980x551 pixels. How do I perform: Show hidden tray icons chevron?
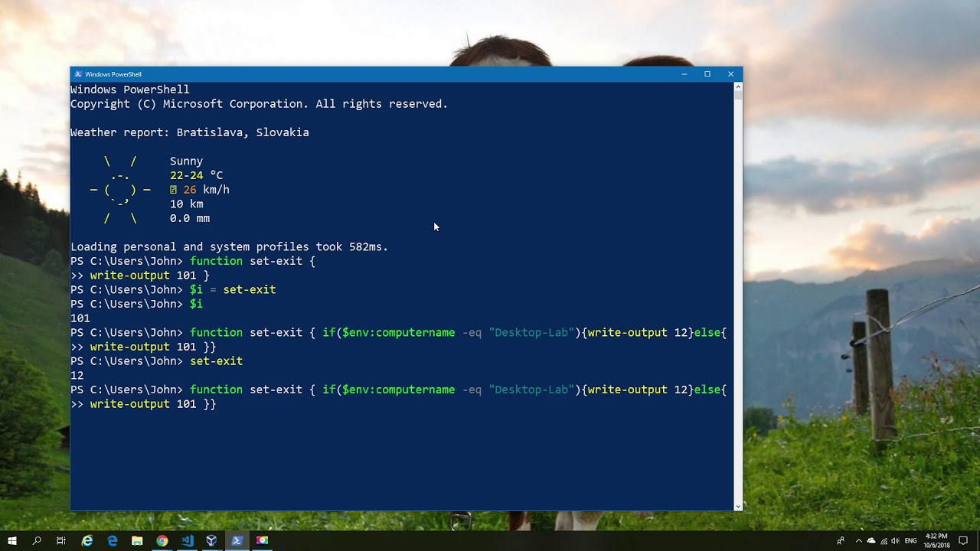tap(859, 541)
